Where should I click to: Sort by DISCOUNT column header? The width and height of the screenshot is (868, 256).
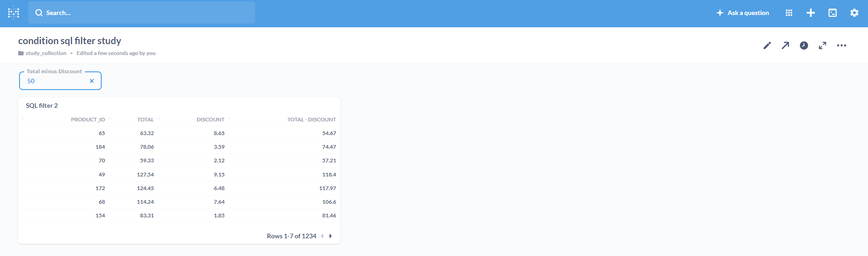210,120
